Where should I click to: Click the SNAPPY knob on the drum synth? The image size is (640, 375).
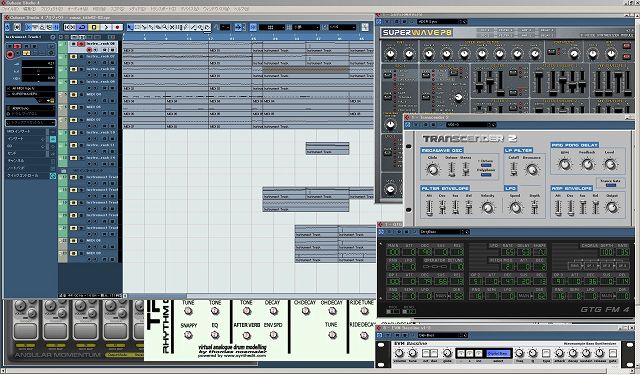188,335
